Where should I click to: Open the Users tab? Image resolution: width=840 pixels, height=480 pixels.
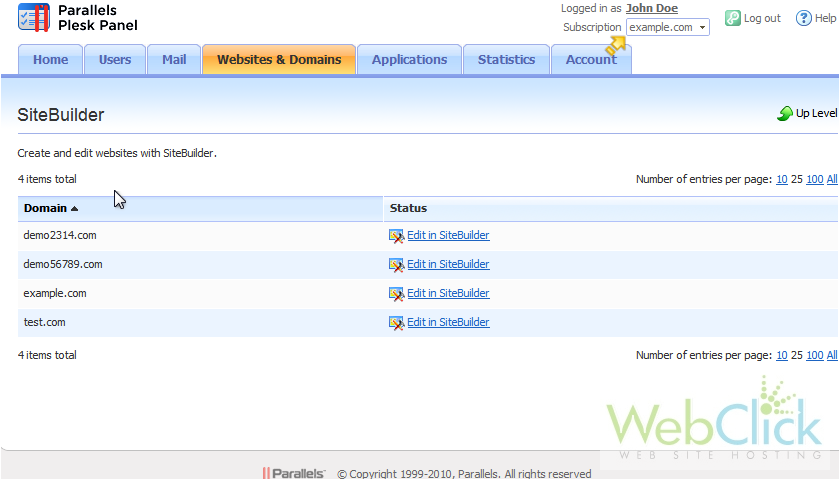coord(115,59)
